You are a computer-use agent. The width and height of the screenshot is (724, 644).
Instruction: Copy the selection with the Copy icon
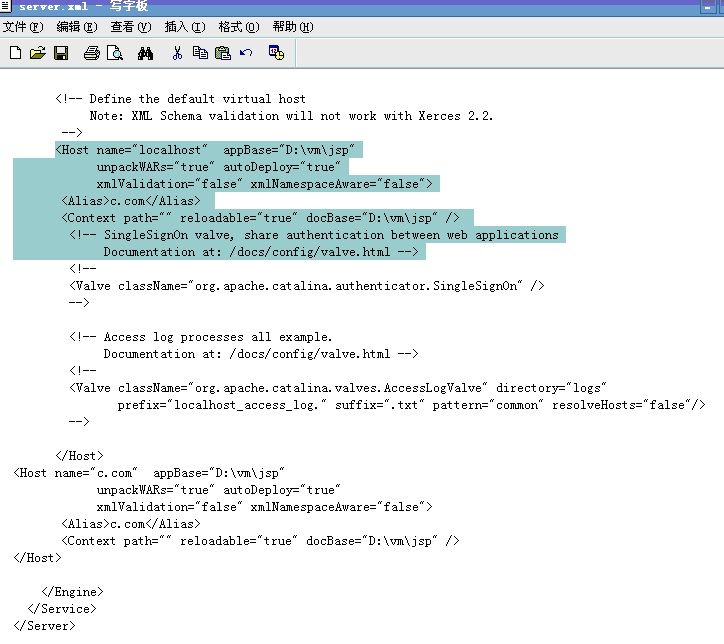[x=200, y=53]
